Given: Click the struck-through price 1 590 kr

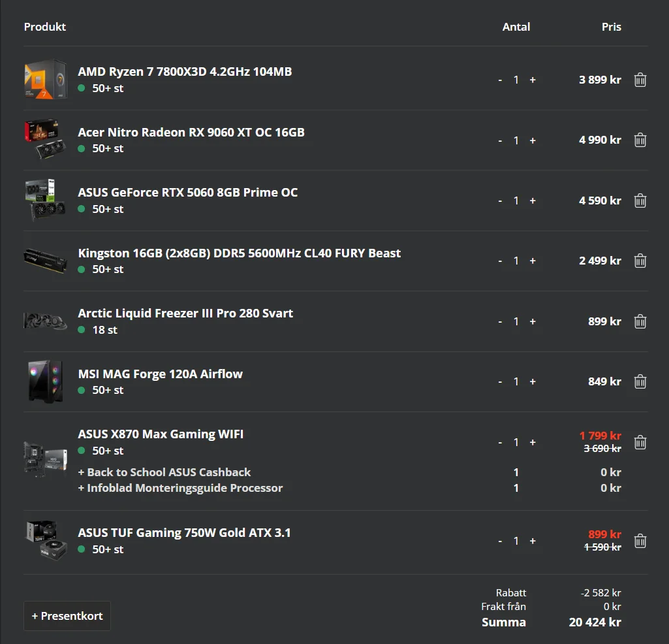Looking at the screenshot, I should (602, 547).
